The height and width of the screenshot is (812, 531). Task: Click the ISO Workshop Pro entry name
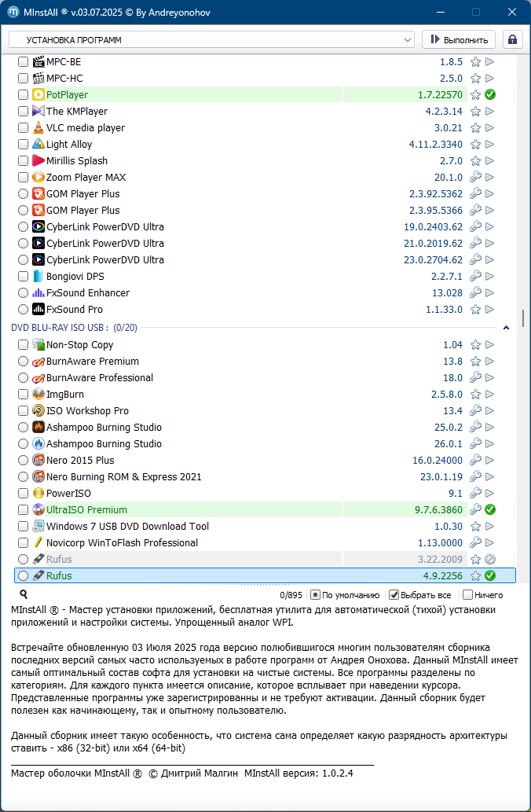click(87, 410)
